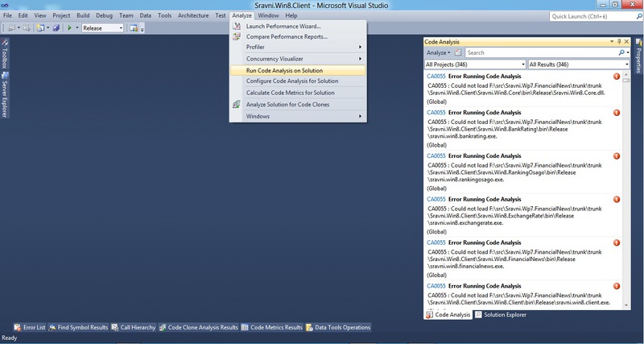Click the red error icon on the exchangerate.exe row
The width and height of the screenshot is (644, 344).
click(617, 199)
